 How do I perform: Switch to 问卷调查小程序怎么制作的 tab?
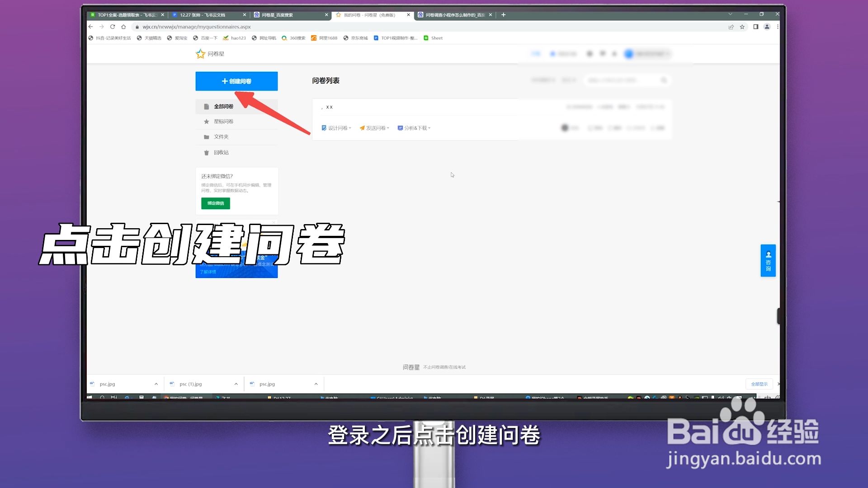click(x=454, y=15)
